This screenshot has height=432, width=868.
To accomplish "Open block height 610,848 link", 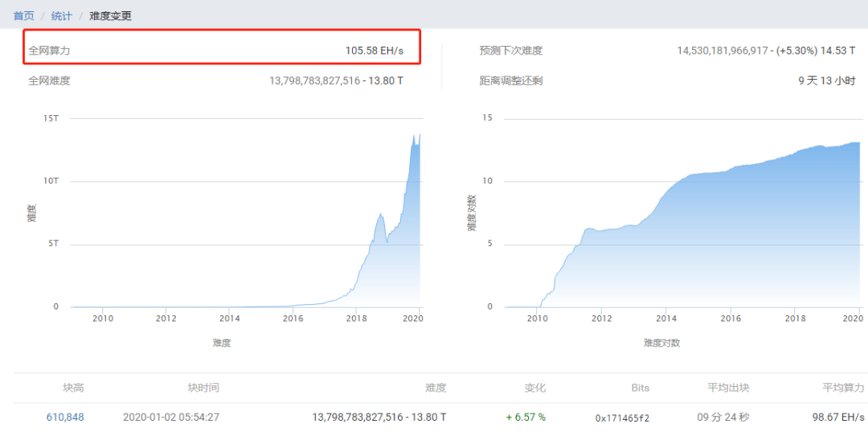I will point(65,417).
